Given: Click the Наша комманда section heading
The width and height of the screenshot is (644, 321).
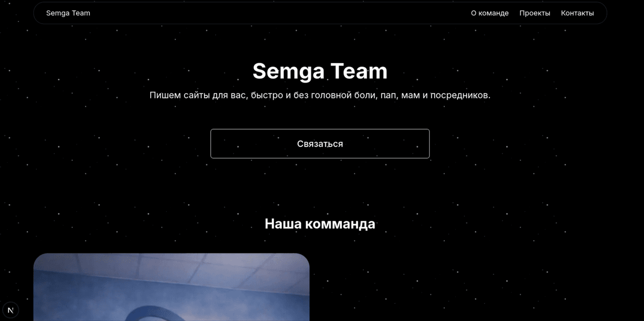Looking at the screenshot, I should point(320,223).
